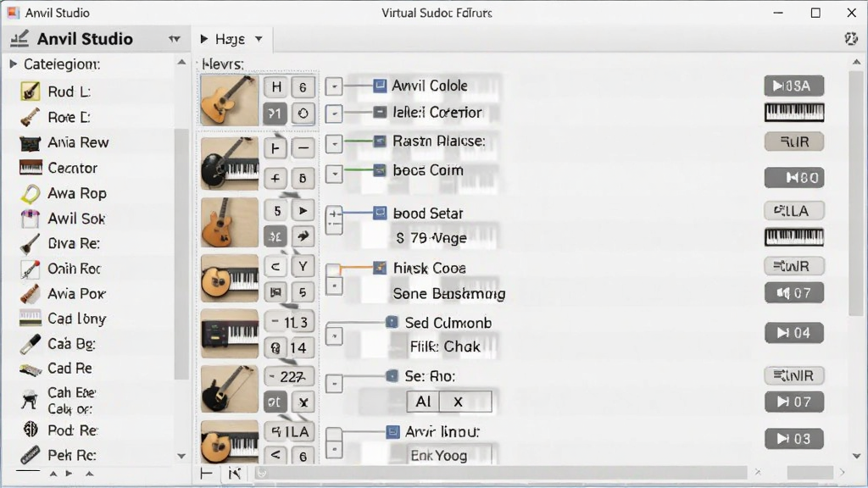
Task: Select the Ania Rew icon in sidebar
Action: [x=31, y=142]
